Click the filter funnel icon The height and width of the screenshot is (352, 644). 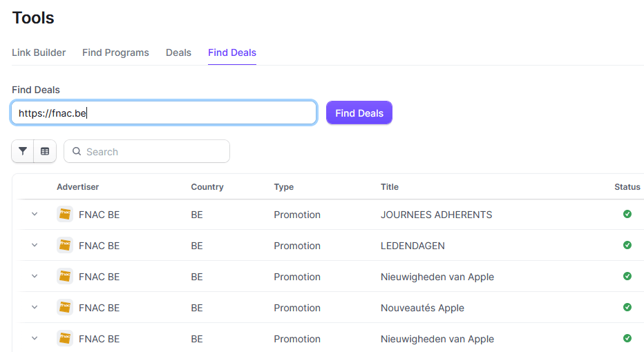pos(23,151)
